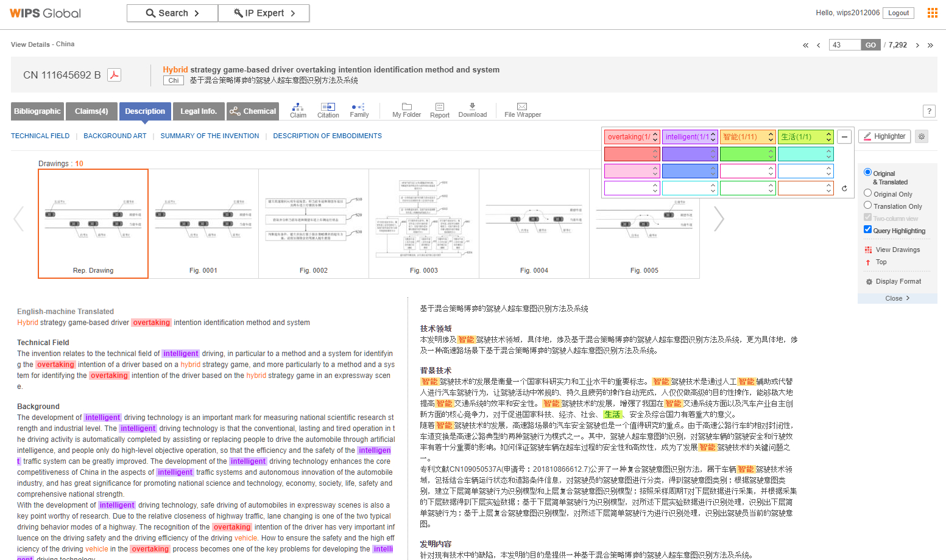Jump to the first record with double-left arrows
This screenshot has height=560, width=946.
805,45
